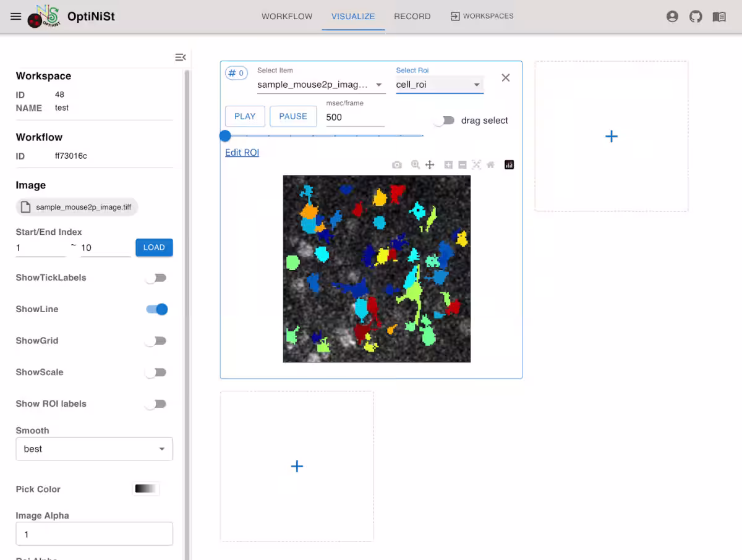Click the Plotly logo icon
The width and height of the screenshot is (742, 560).
pyautogui.click(x=509, y=165)
